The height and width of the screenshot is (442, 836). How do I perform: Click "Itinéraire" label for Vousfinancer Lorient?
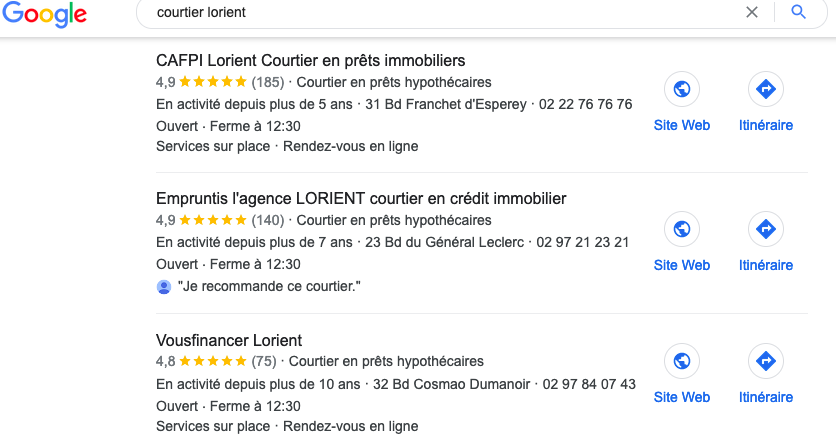(x=766, y=397)
